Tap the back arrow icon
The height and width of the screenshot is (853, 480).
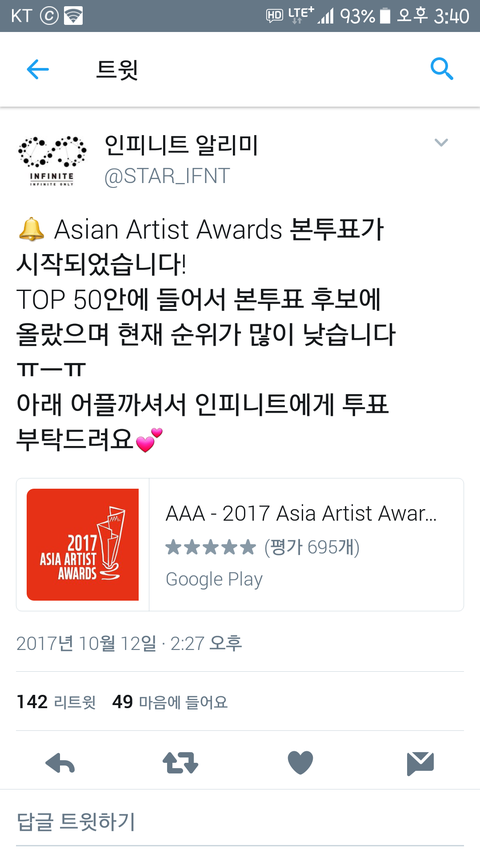[x=38, y=70]
